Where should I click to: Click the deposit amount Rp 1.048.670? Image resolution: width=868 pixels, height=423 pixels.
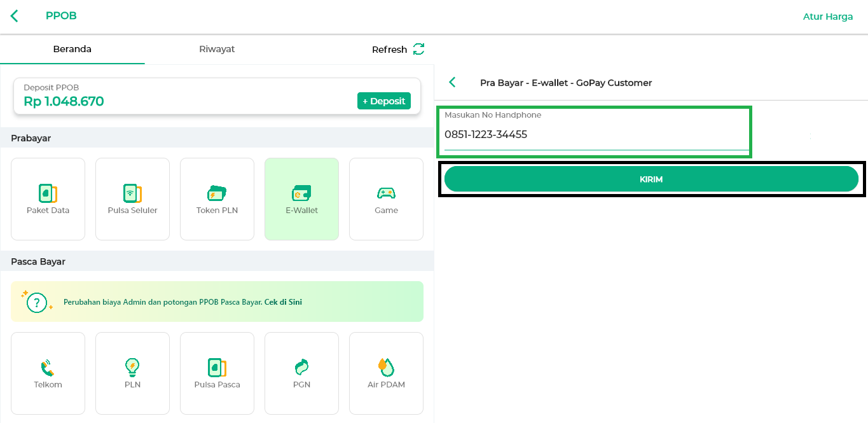click(64, 101)
